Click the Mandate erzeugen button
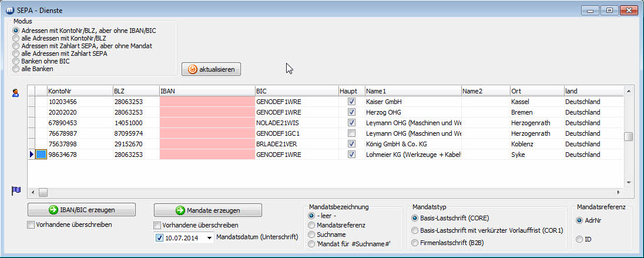The height and width of the screenshot is (258, 644). tap(208, 210)
